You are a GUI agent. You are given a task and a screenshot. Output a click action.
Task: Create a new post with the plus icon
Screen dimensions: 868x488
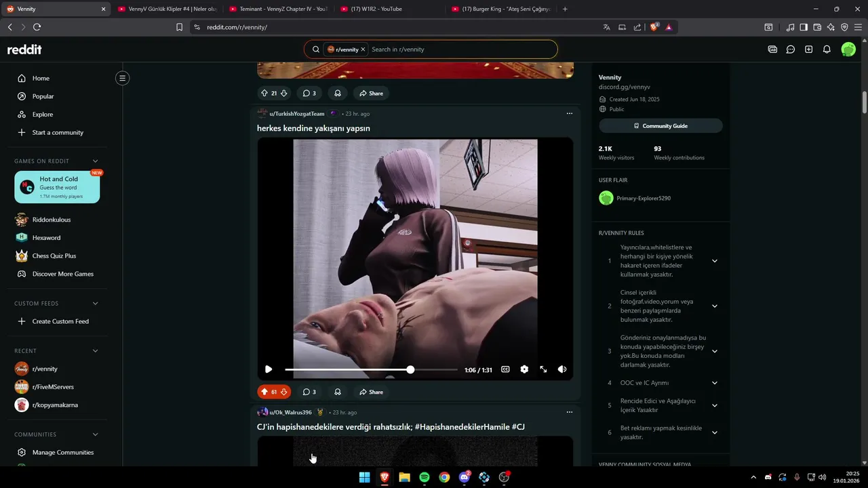pyautogui.click(x=808, y=49)
